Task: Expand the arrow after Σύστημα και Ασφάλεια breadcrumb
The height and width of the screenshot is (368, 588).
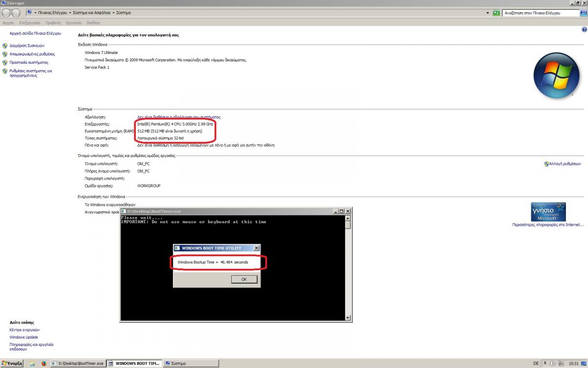Action: (114, 13)
